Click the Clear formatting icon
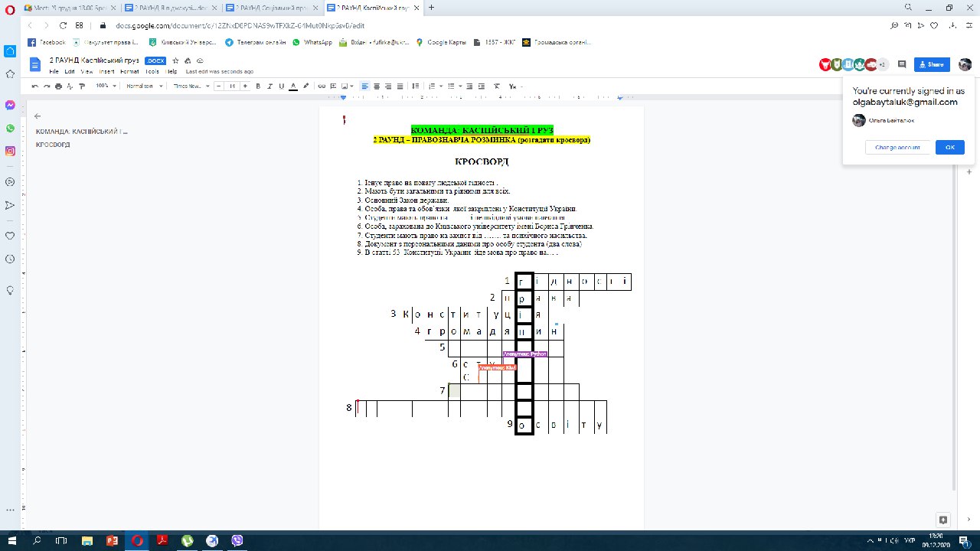 [497, 86]
